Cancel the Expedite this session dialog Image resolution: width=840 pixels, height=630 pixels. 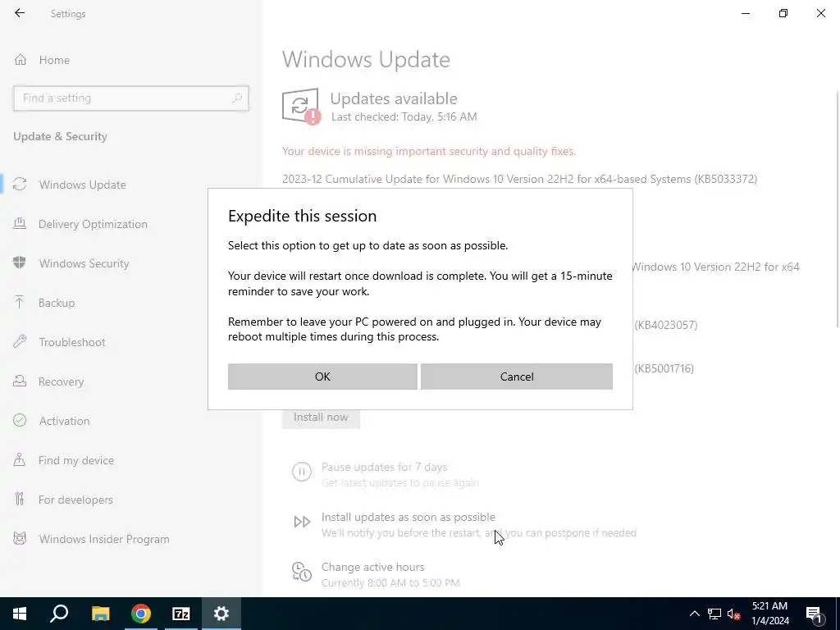point(517,377)
